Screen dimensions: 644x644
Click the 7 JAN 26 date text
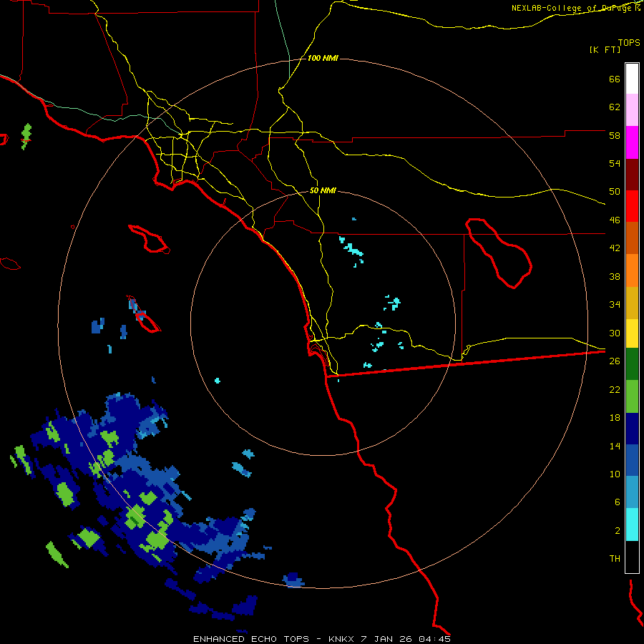click(388, 639)
